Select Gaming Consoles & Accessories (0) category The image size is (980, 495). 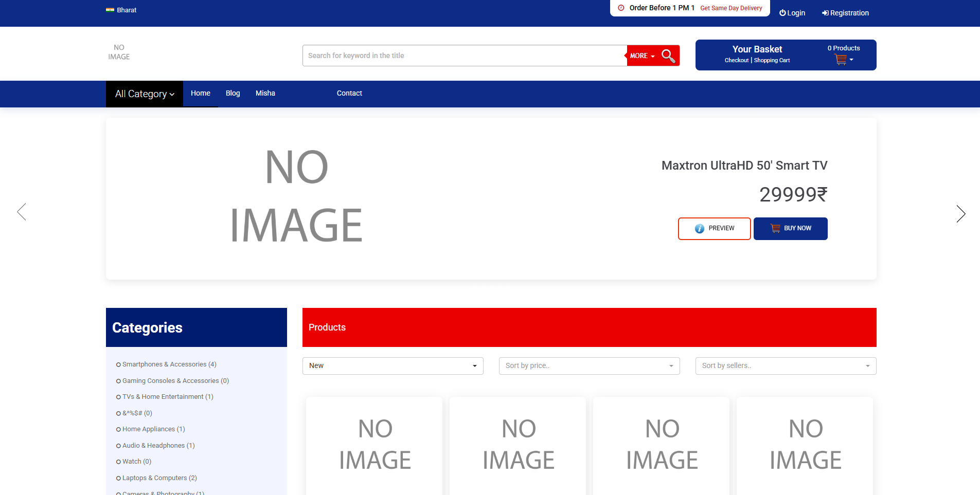coord(175,381)
